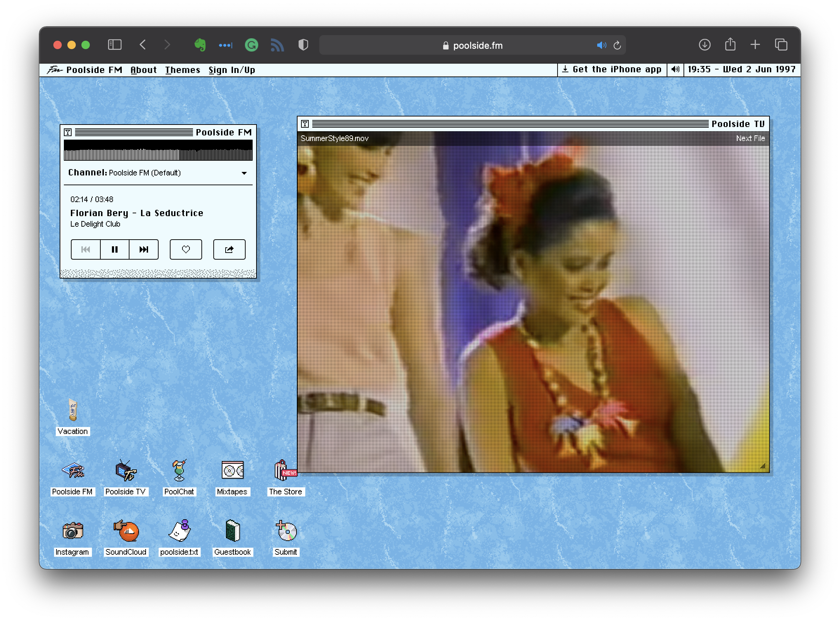Click the poolside.fm address field

click(472, 45)
